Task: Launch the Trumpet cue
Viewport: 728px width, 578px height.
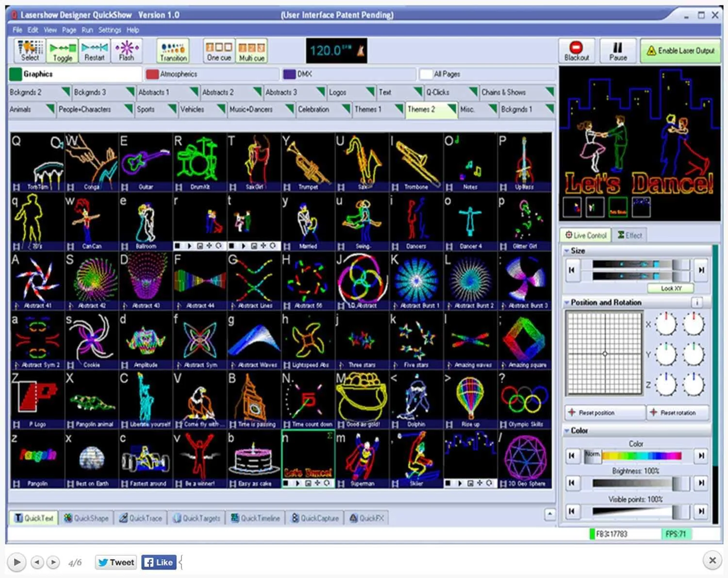Action: tap(308, 163)
